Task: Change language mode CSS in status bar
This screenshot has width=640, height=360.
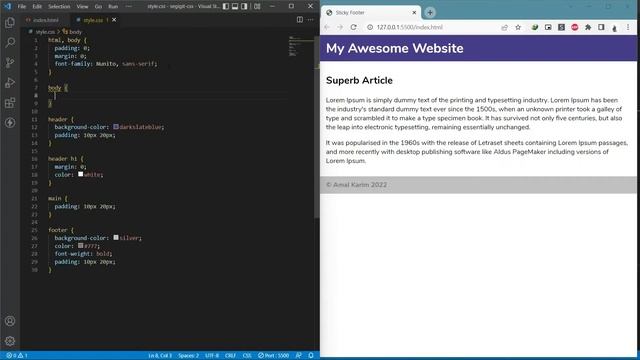Action: pos(247,356)
